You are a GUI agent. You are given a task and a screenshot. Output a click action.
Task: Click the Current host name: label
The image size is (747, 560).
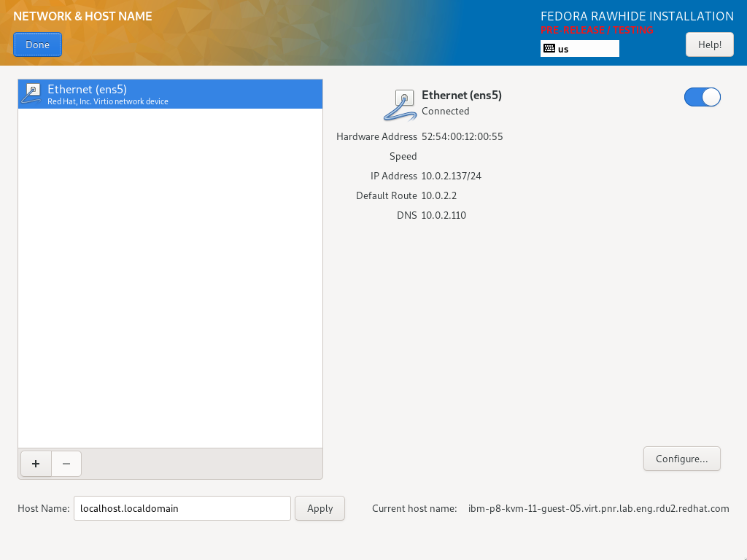point(414,508)
